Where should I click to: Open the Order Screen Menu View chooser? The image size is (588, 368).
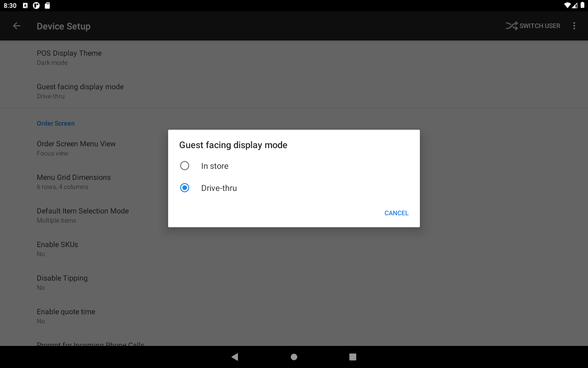[76, 148]
